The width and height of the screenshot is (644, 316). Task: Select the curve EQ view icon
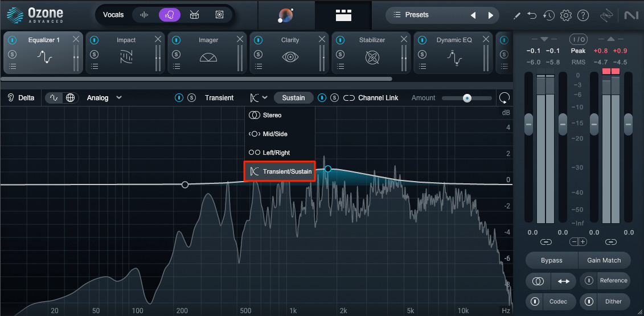(x=54, y=98)
